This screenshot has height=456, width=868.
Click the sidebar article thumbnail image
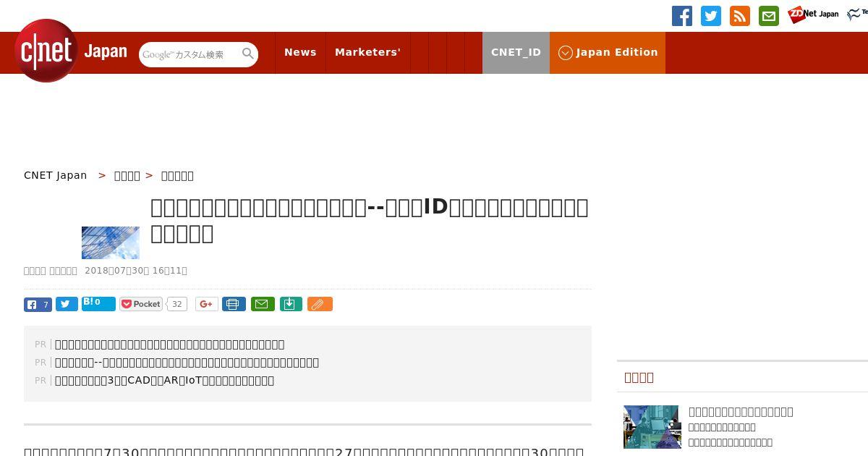point(652,427)
